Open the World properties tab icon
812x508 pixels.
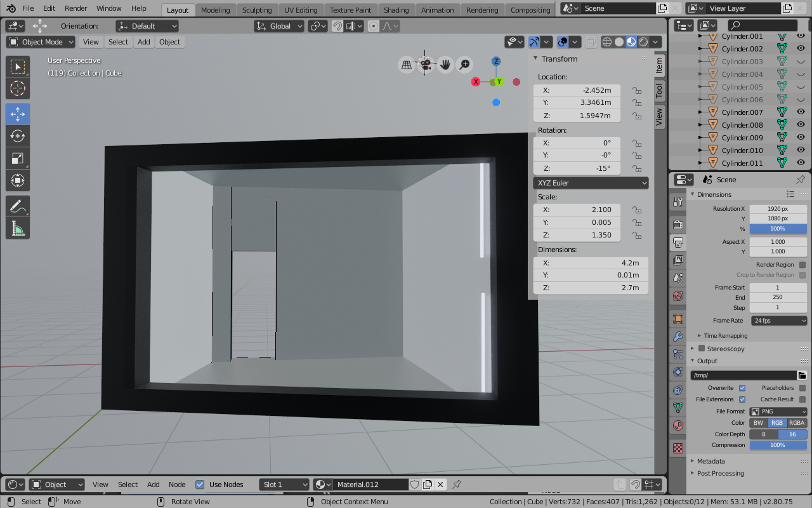click(678, 296)
